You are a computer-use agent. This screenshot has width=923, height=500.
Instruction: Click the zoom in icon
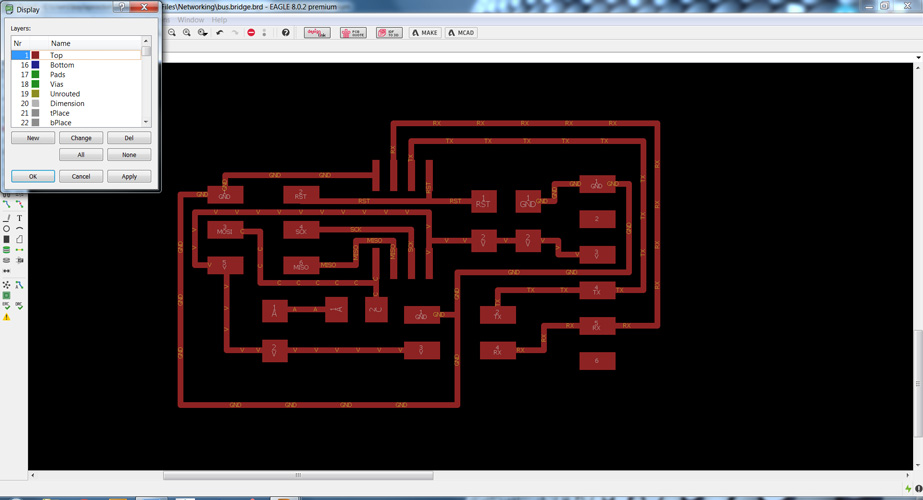187,32
